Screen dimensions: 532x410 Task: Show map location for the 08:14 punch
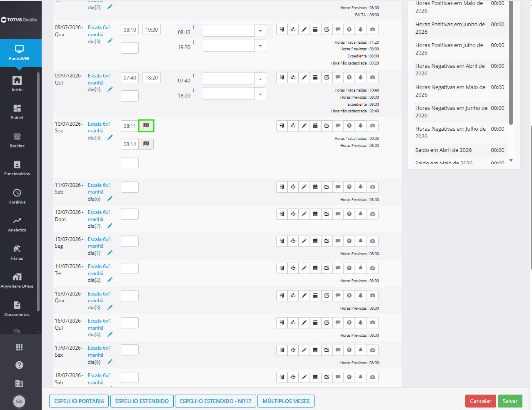coord(146,144)
